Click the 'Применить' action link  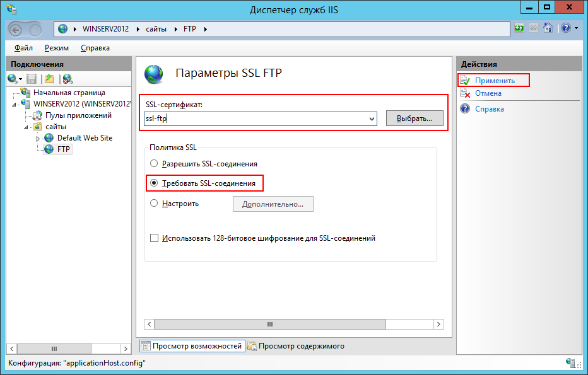(495, 81)
